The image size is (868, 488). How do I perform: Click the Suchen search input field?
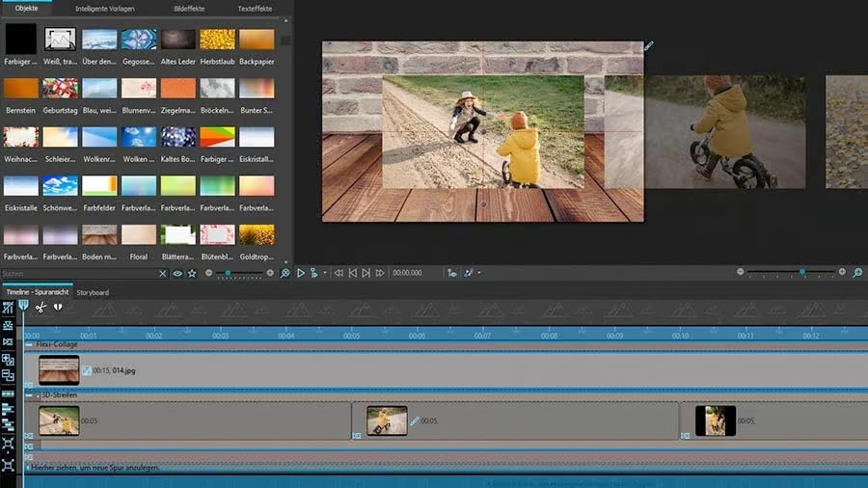[x=77, y=274]
